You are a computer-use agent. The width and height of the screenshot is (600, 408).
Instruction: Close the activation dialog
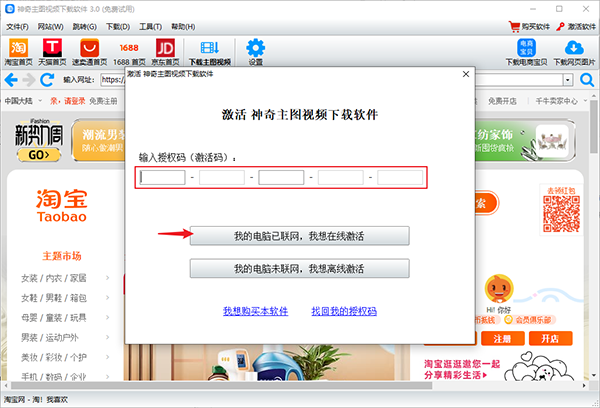tap(466, 73)
